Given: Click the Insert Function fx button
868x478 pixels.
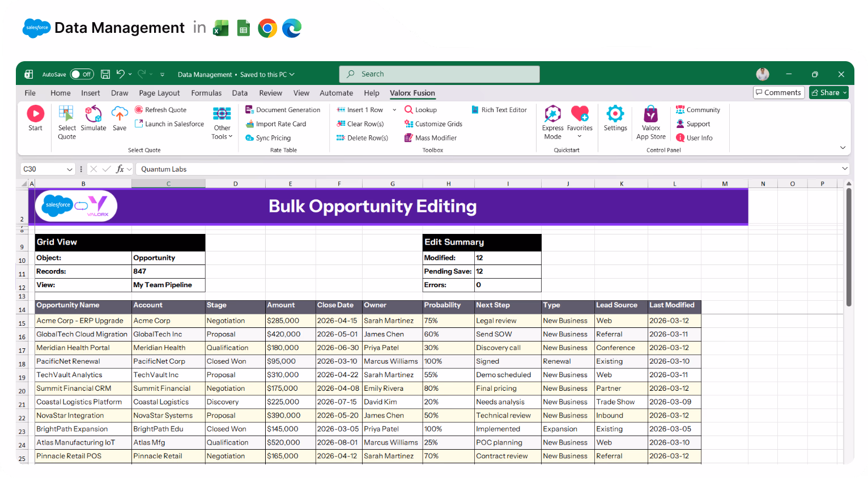Looking at the screenshot, I should tap(120, 169).
